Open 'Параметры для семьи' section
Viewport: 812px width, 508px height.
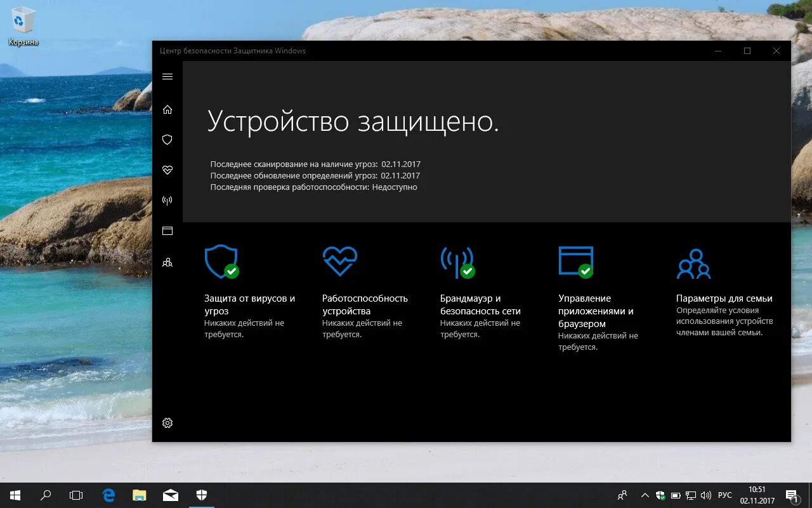click(724, 298)
